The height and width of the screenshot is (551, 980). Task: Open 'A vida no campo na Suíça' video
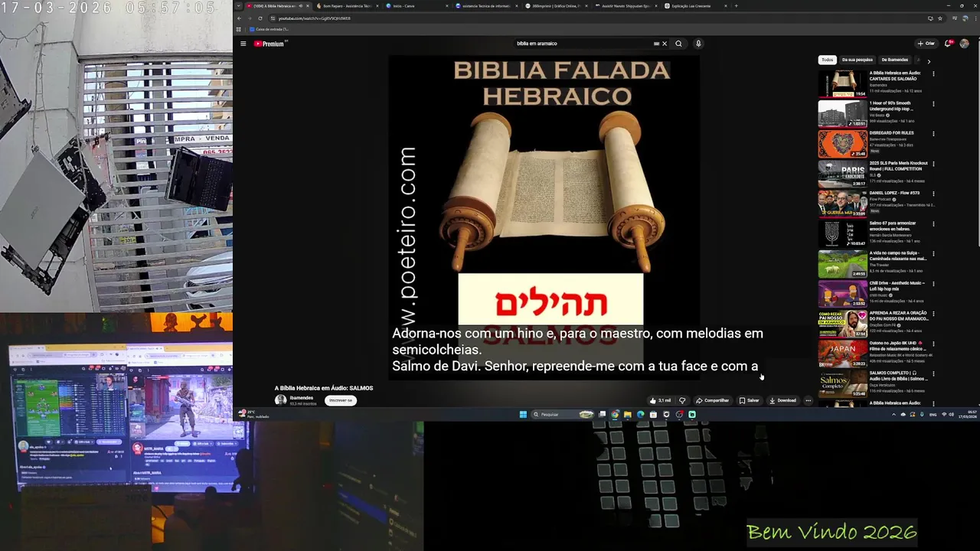tap(842, 263)
